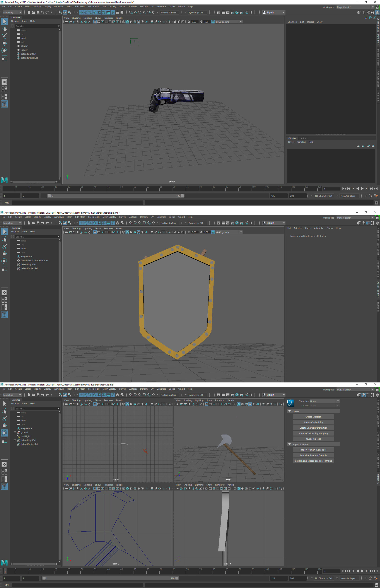Toggle wireframe on shaded in the viewport
Image resolution: width=380 pixels, height=588 pixels.
click(135, 22)
